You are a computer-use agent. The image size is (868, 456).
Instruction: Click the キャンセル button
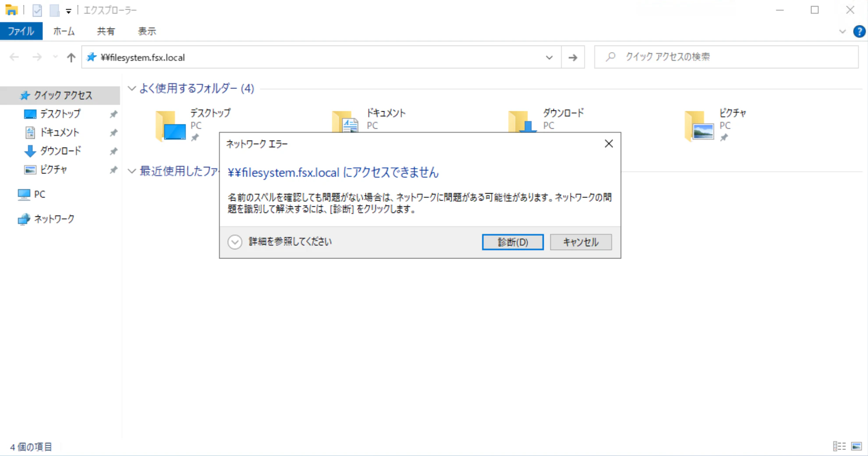click(581, 242)
